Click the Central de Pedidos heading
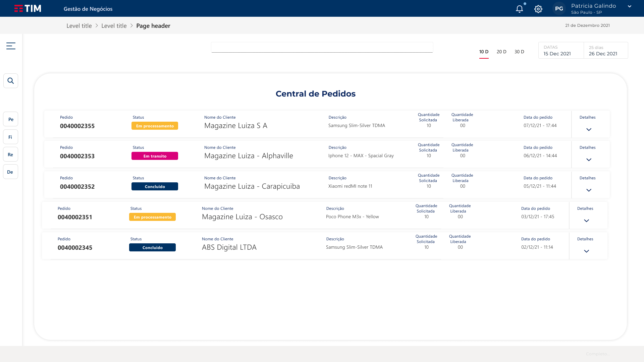This screenshot has width=644, height=362. pos(316,94)
